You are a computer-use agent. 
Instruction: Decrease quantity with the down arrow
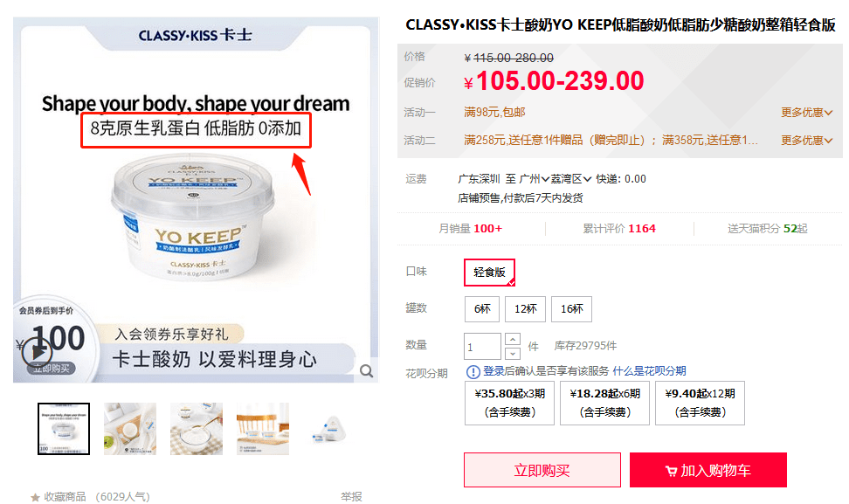coord(512,353)
